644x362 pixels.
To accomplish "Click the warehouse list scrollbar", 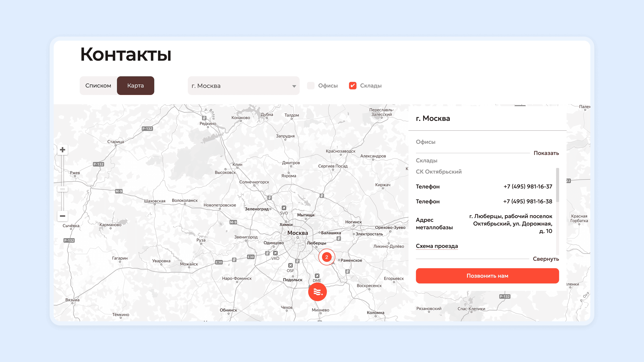I will tap(557, 185).
